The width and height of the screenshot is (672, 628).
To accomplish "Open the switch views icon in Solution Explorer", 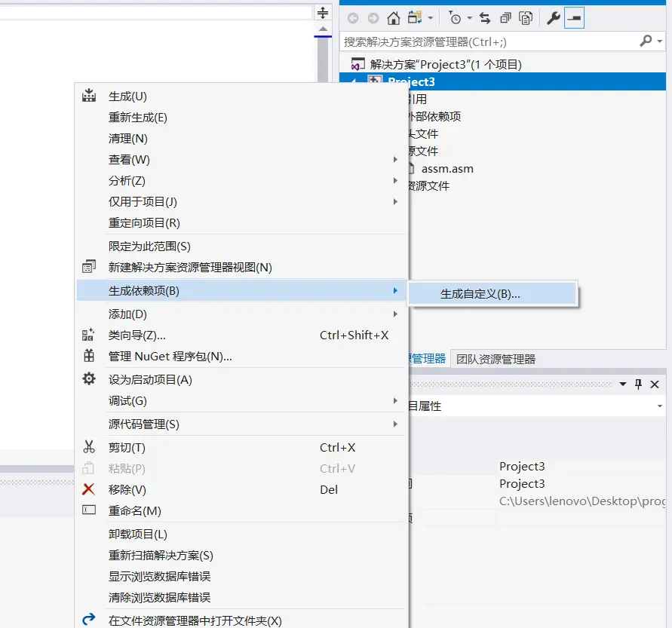I will tap(414, 18).
